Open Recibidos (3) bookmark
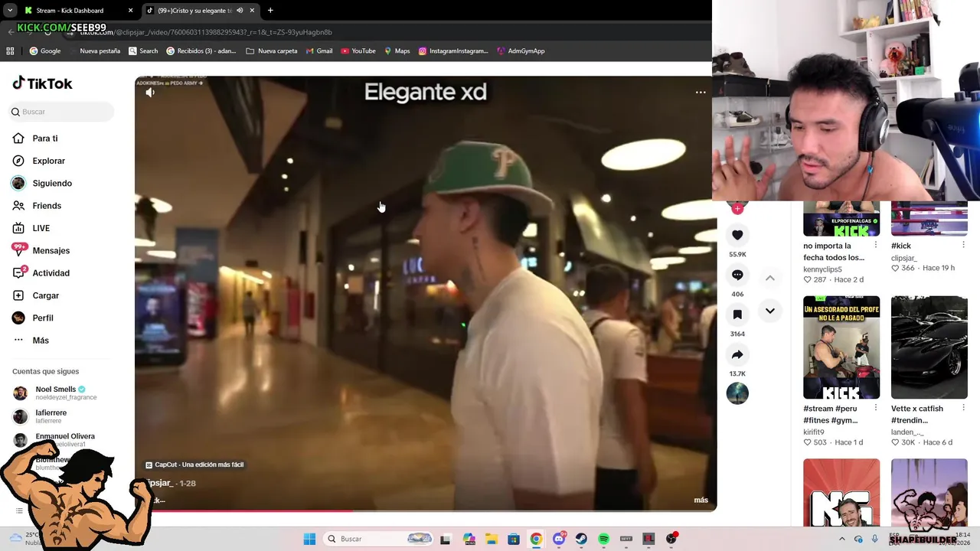 click(201, 51)
